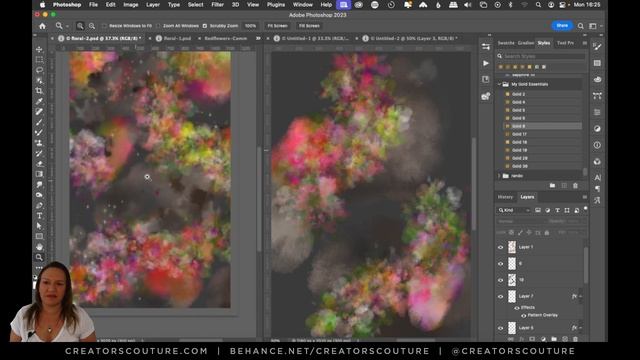Choose Zoom Out mode in options bar

point(92,26)
